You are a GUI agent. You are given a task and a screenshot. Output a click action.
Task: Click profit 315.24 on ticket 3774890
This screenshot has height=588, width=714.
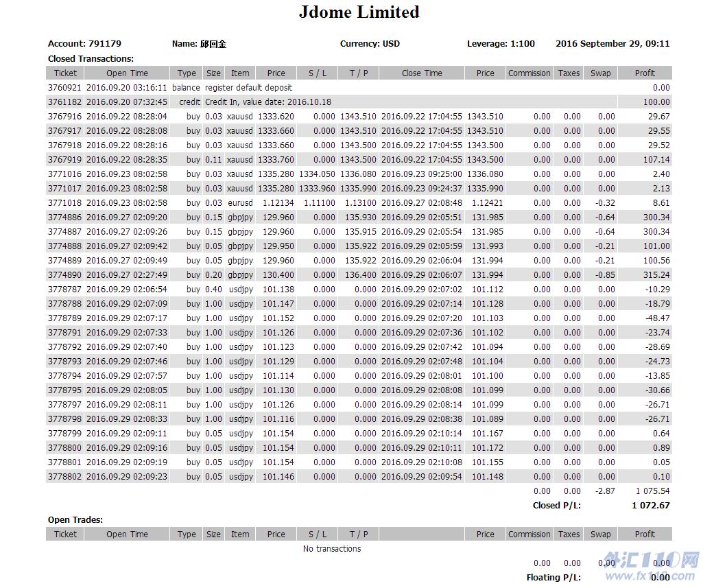(x=656, y=275)
